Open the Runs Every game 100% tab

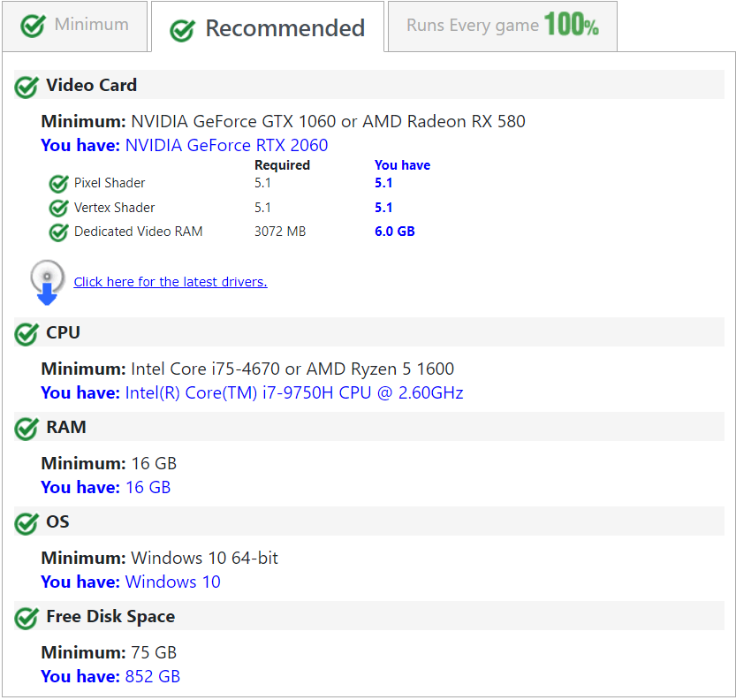pos(502,26)
